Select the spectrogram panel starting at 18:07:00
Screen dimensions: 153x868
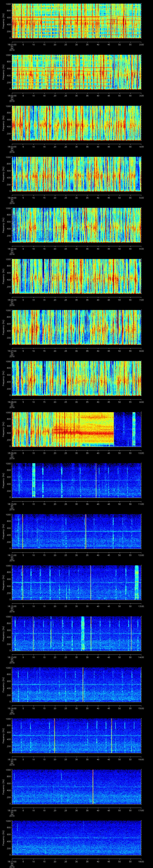click(x=77, y=327)
